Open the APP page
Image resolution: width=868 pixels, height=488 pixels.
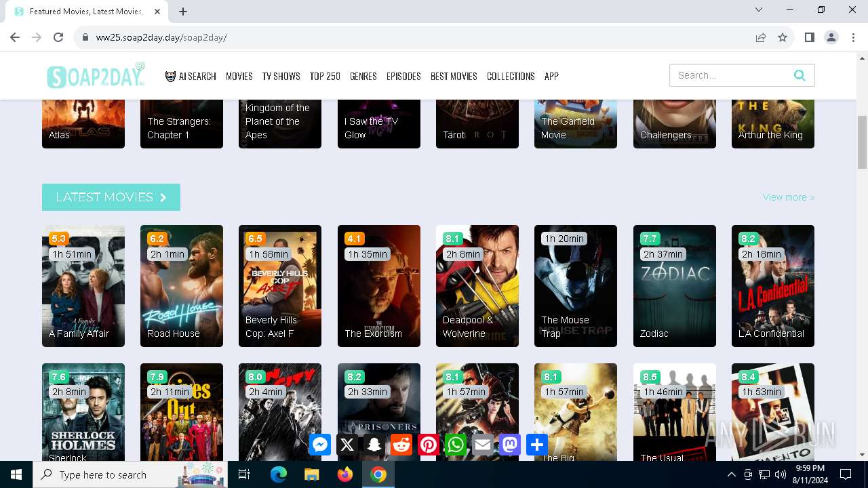point(551,76)
